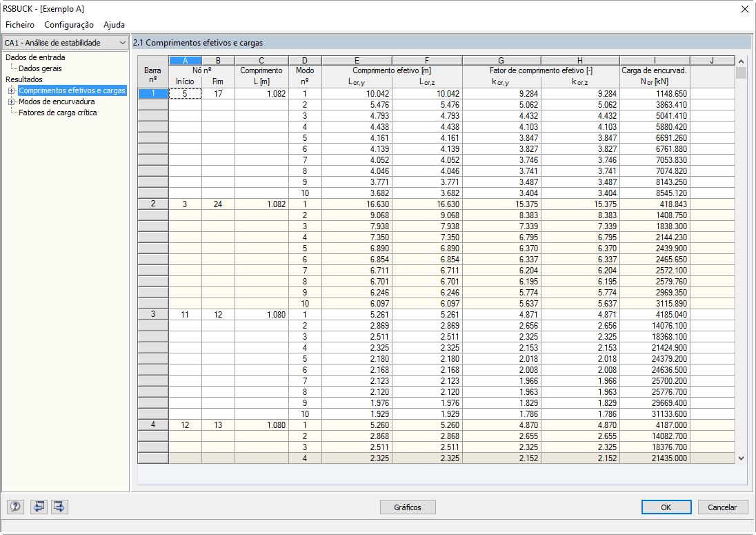
Task: Click 2.1 Comprimentos efetivos e cargas title
Action: click(198, 43)
